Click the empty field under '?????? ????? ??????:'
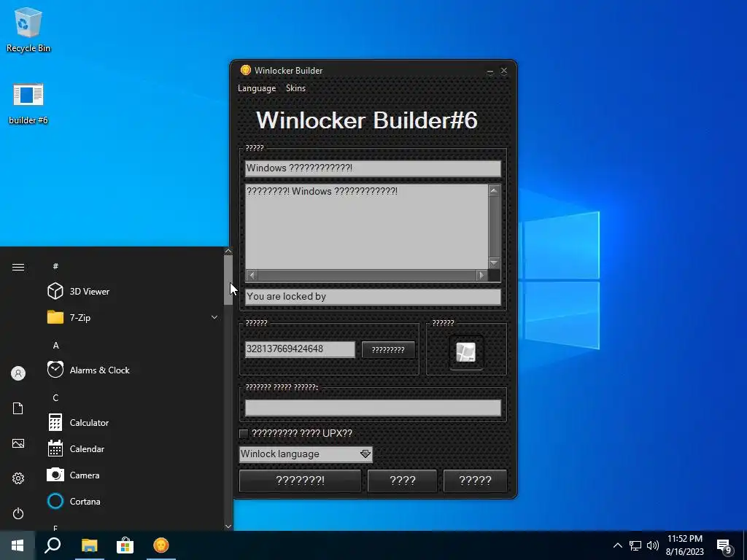 pos(373,408)
